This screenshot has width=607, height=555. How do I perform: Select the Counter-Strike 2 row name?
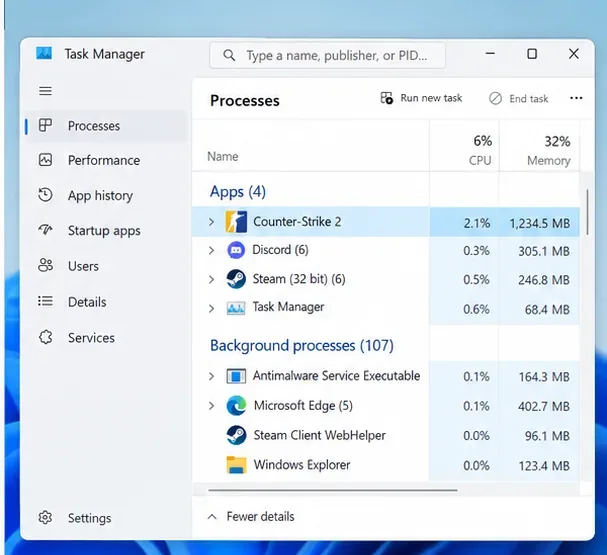(x=297, y=222)
